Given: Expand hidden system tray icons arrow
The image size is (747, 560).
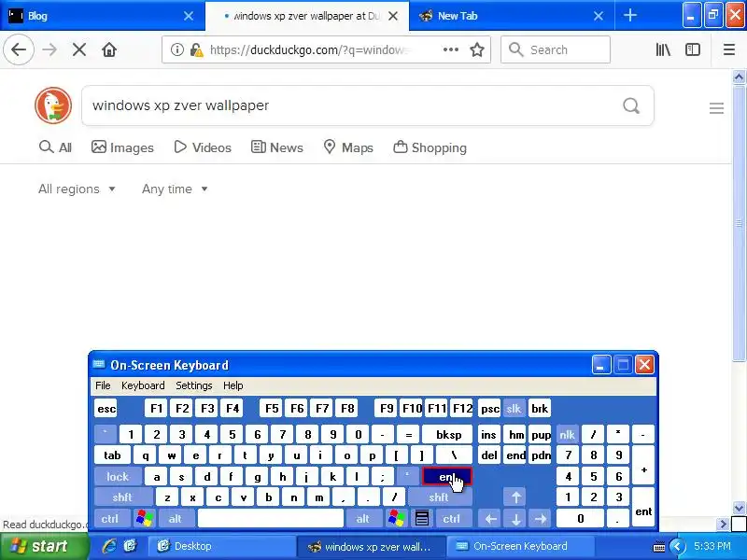Looking at the screenshot, I should coord(677,546).
